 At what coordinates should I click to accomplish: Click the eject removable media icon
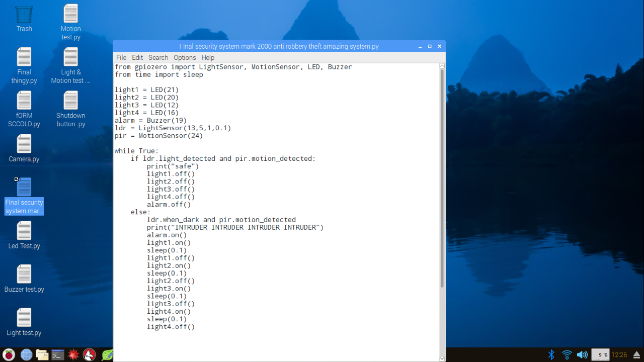637,354
